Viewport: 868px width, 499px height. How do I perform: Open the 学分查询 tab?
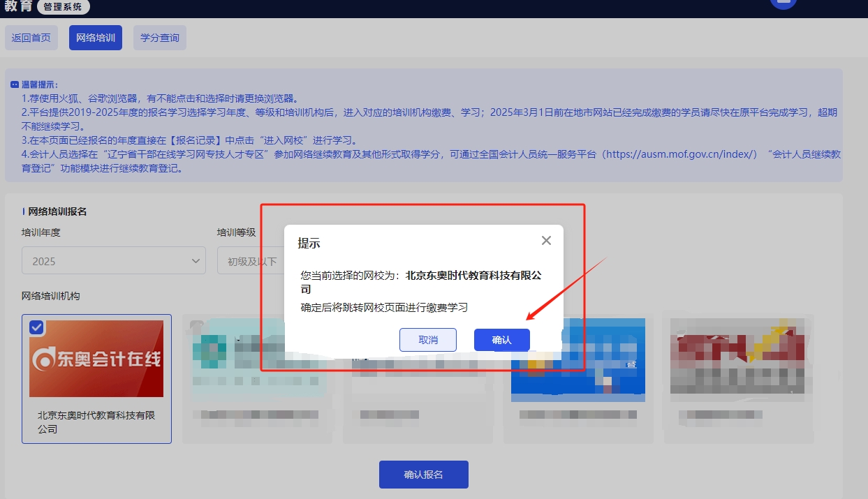click(159, 38)
